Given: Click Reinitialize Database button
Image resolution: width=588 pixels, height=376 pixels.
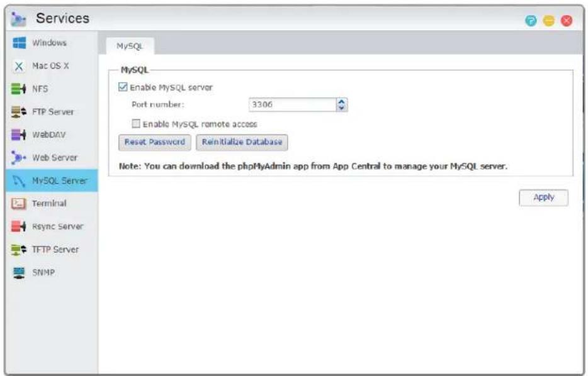Looking at the screenshot, I should [242, 142].
